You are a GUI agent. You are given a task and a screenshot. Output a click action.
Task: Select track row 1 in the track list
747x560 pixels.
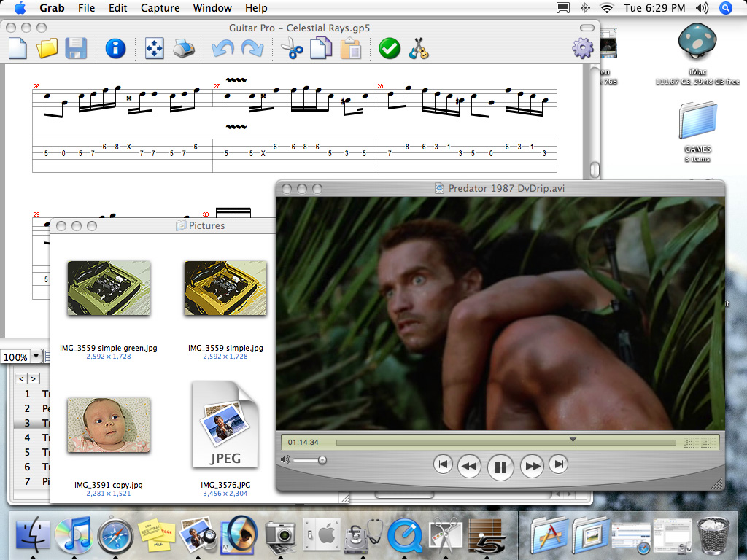[31, 394]
